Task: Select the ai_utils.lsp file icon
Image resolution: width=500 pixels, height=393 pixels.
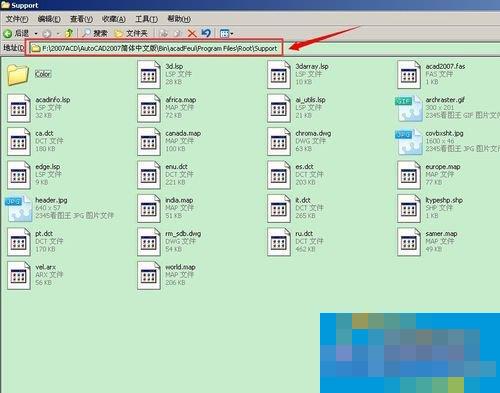Action: pyautogui.click(x=279, y=108)
